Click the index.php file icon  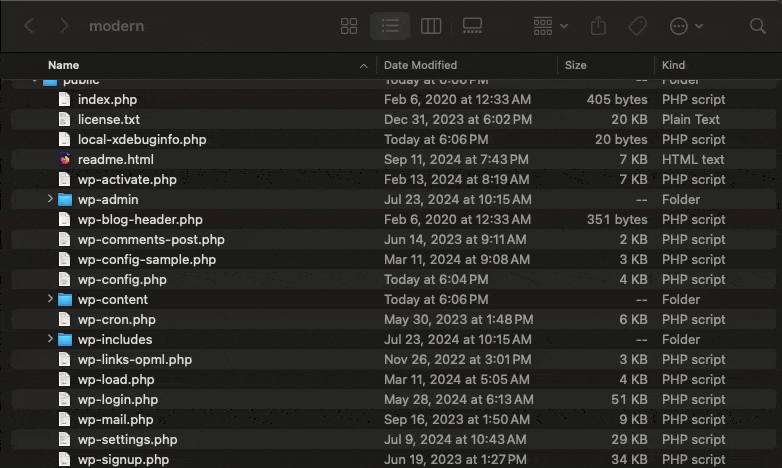point(64,99)
